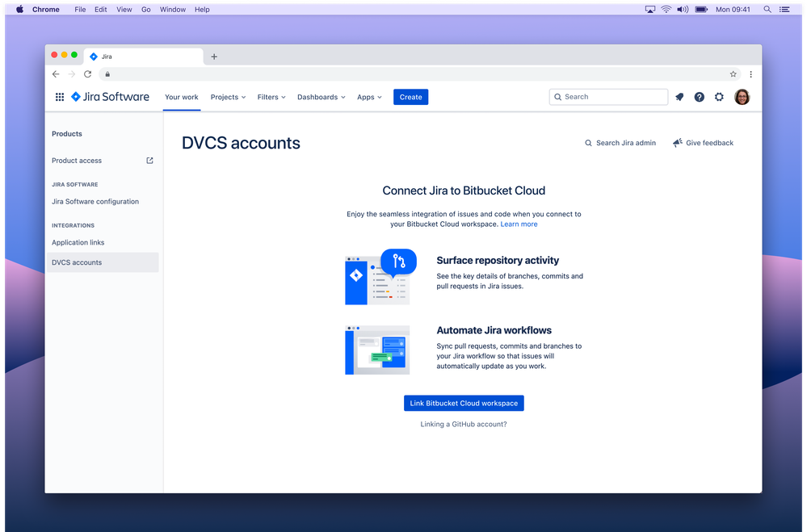
Task: Click the Products sidebar heading
Action: 67,134
